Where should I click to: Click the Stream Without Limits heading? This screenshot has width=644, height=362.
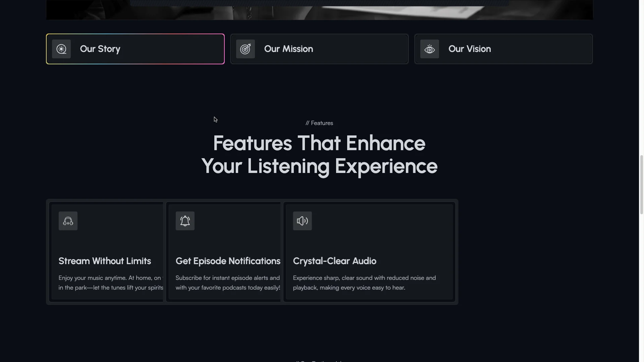coord(105,261)
